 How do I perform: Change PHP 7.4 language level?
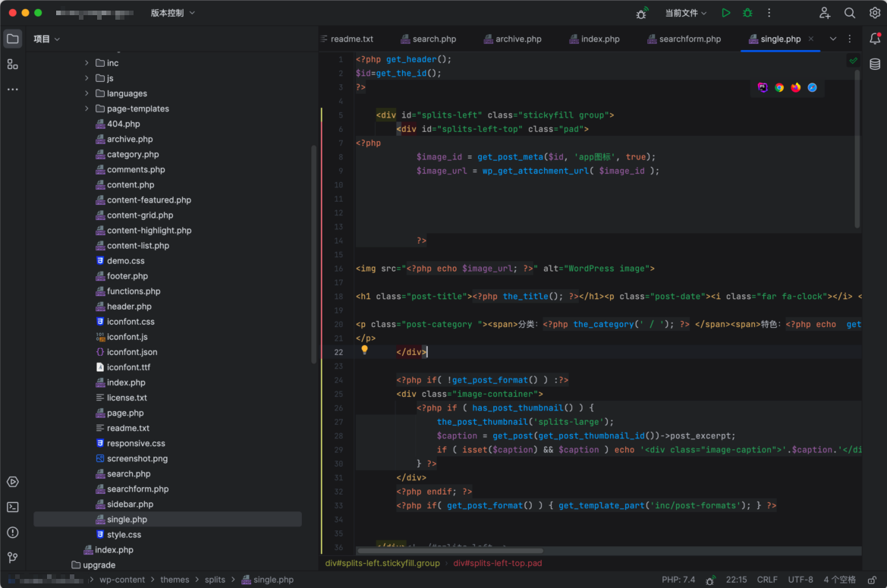pyautogui.click(x=678, y=580)
